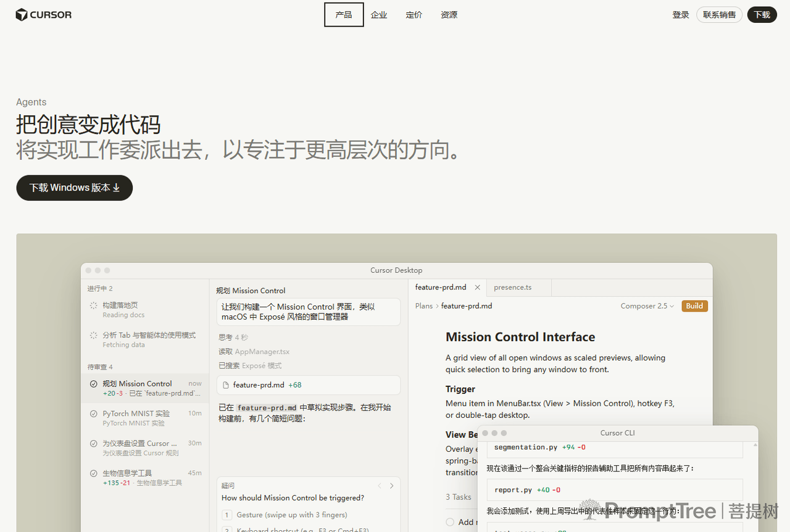Go to the next question in 疑问 card
Viewport: 790px width, 532px height.
(391, 486)
